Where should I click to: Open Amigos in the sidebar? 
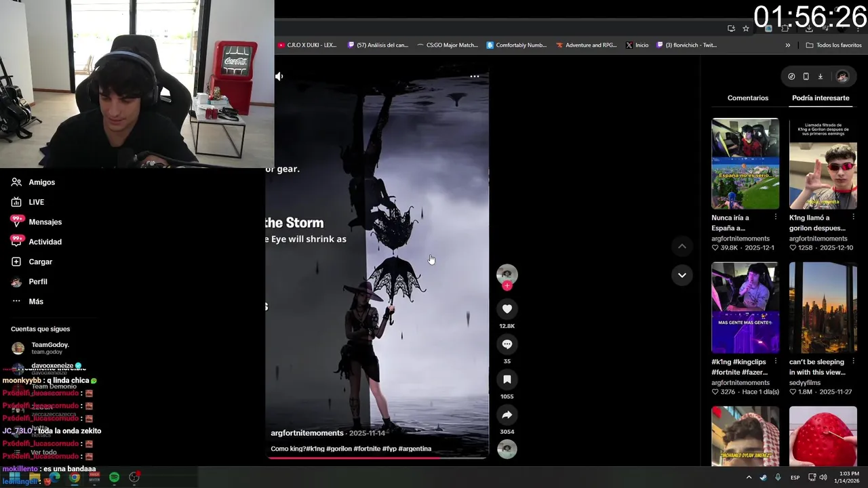point(33,182)
